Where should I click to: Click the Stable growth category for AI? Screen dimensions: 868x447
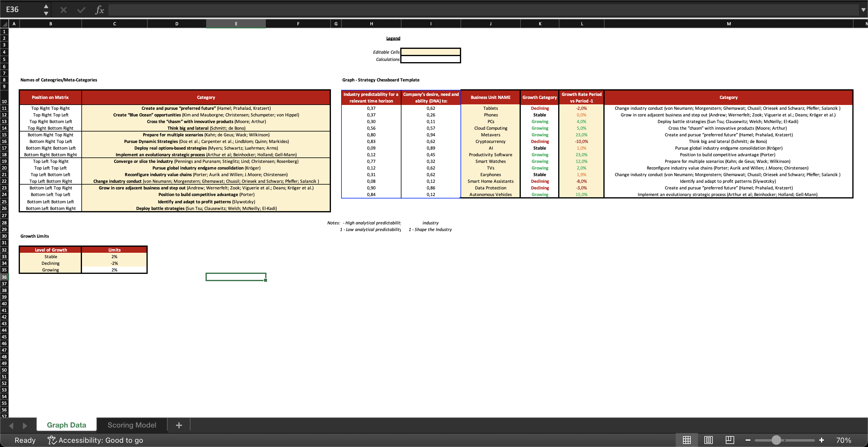(539, 148)
